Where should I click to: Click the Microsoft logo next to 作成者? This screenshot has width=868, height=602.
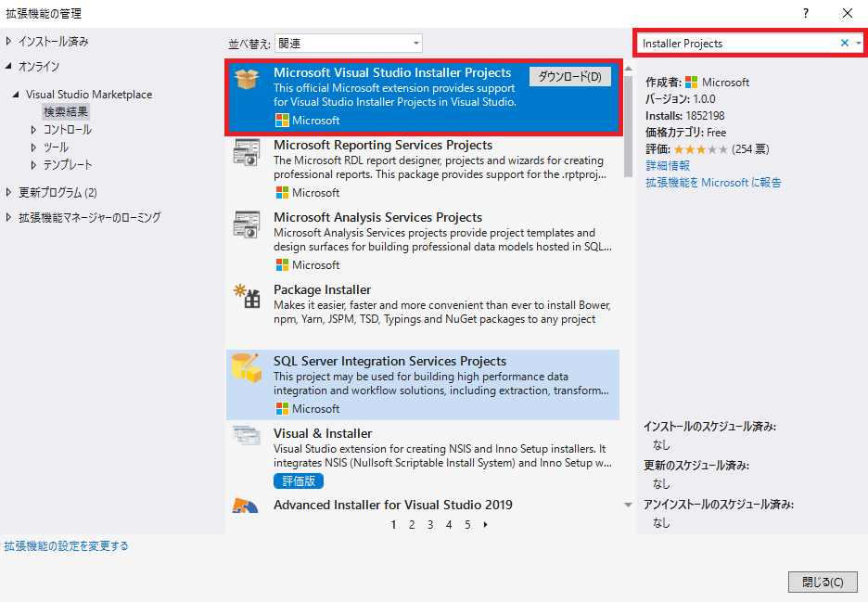pos(692,83)
